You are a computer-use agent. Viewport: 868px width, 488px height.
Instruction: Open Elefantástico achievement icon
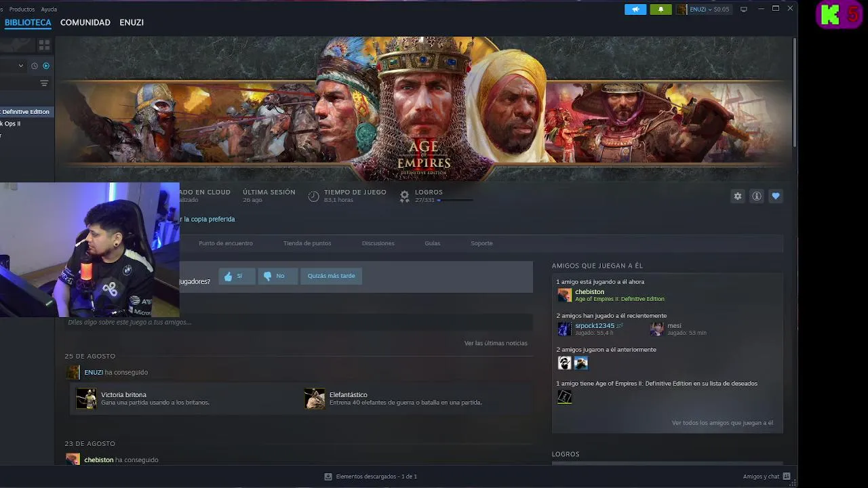click(x=315, y=399)
